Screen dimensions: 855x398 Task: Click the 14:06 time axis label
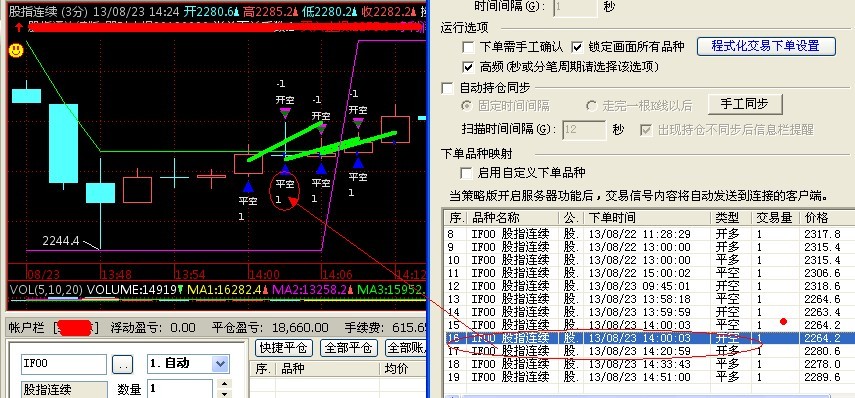(338, 274)
